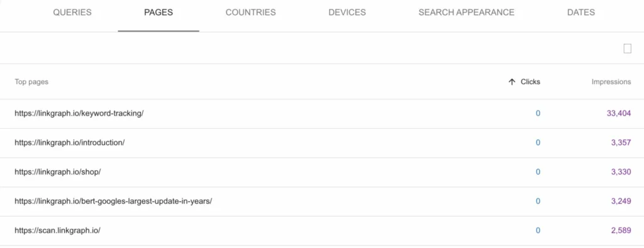Switch to the Devices tab
This screenshot has height=248, width=644.
click(x=347, y=13)
